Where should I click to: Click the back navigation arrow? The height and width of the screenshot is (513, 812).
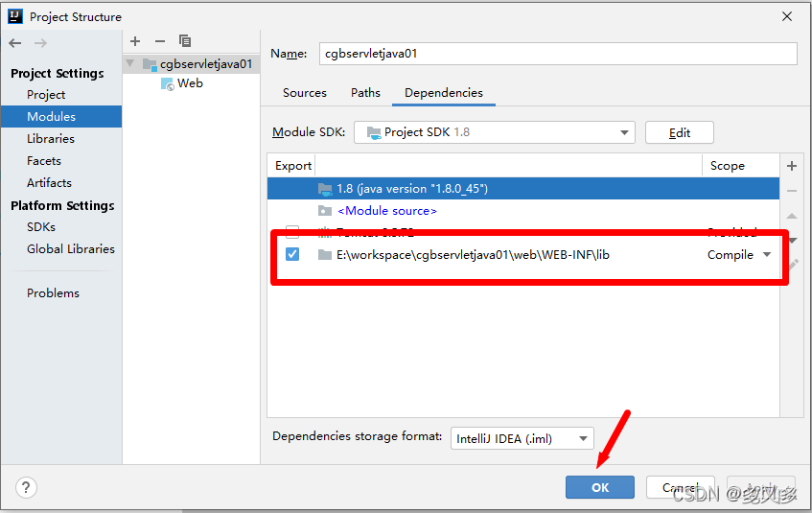15,43
